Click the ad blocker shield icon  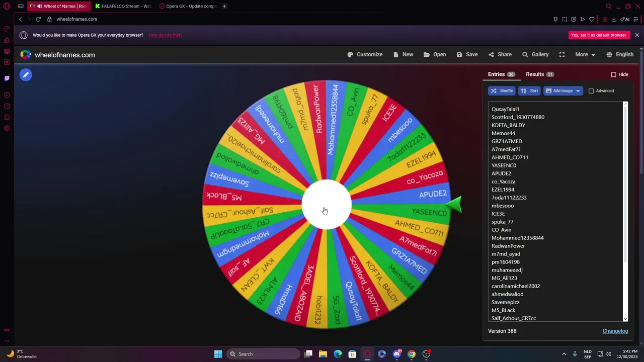click(x=574, y=19)
